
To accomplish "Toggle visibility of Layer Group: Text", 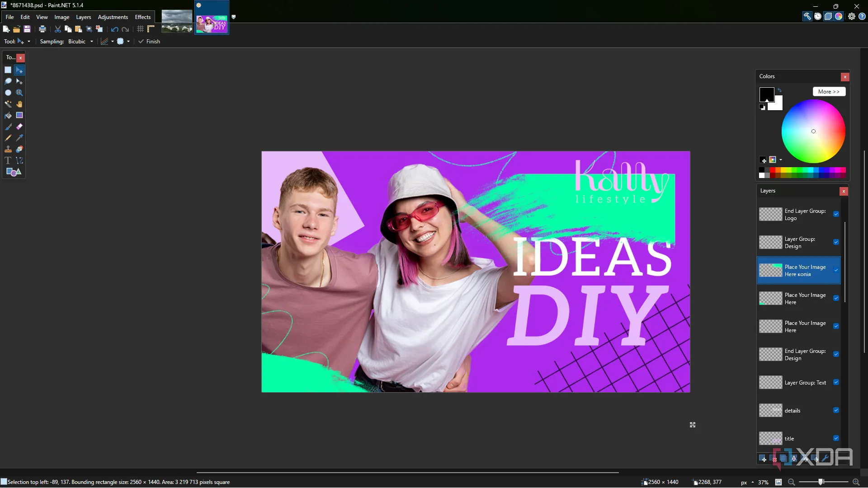I will tap(836, 382).
